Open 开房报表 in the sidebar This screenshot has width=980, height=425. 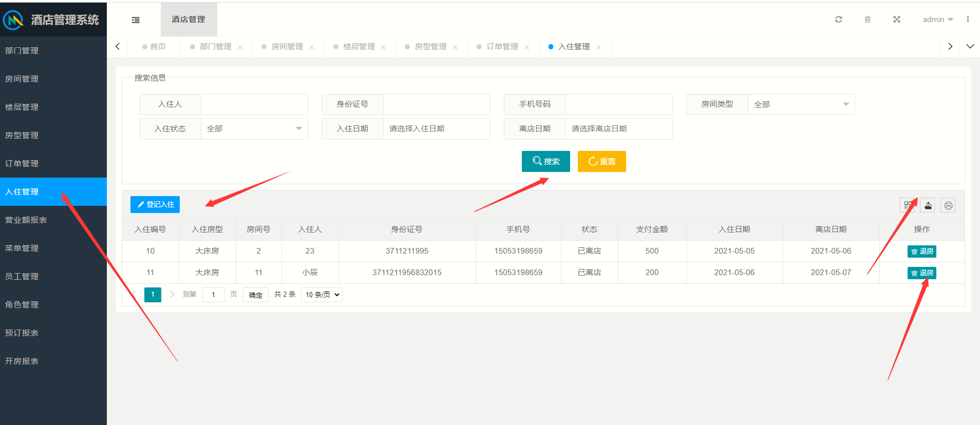click(x=53, y=361)
